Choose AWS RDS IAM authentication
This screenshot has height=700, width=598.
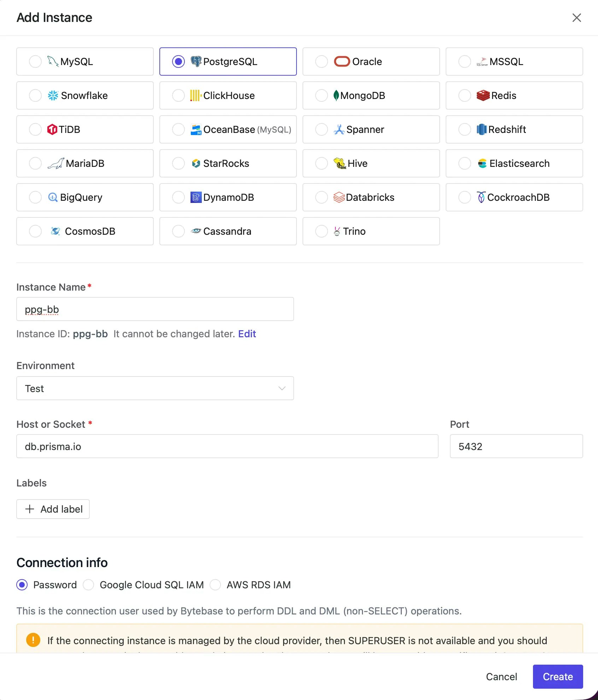215,585
